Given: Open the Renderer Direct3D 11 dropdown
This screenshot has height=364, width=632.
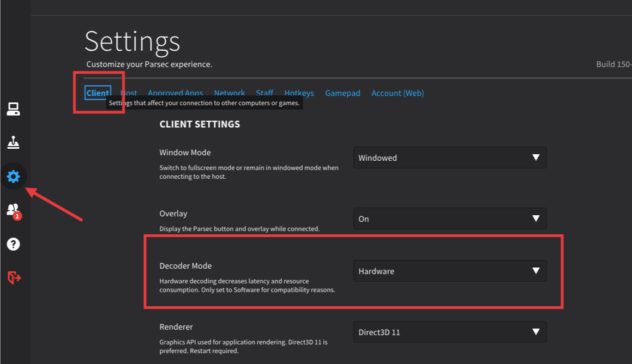Looking at the screenshot, I should point(449,332).
